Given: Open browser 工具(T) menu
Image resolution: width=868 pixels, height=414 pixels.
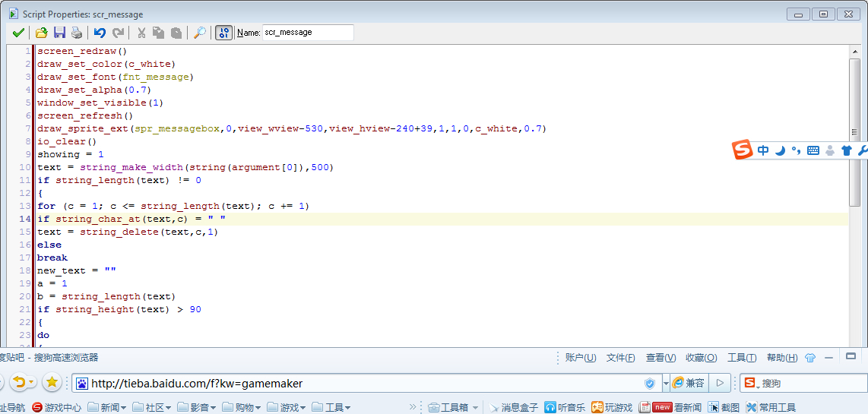Looking at the screenshot, I should tap(742, 358).
